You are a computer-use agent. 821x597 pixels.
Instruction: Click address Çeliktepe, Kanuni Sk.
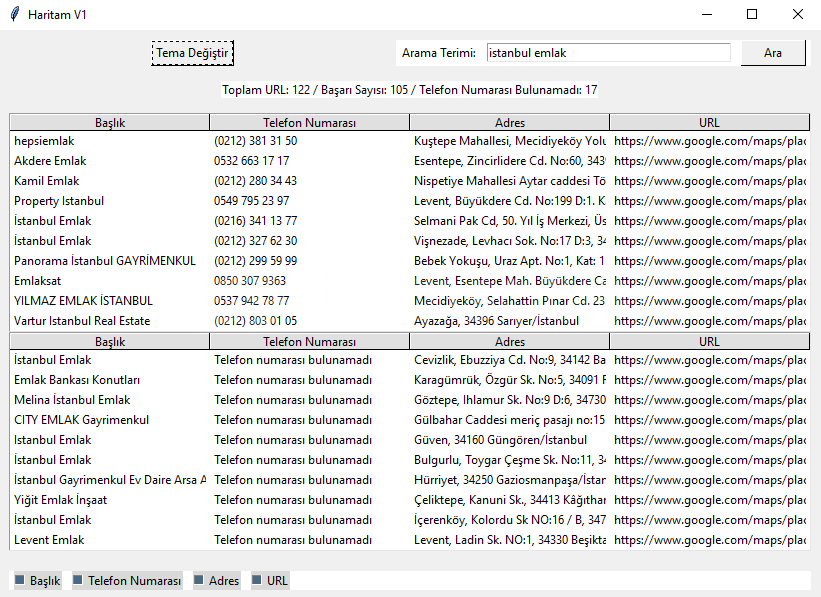[510, 500]
